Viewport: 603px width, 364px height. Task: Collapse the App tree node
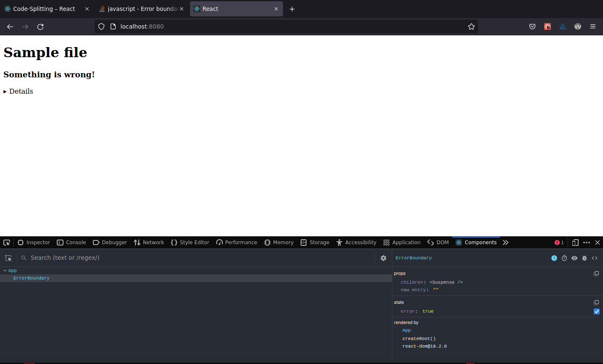[x=5, y=271]
